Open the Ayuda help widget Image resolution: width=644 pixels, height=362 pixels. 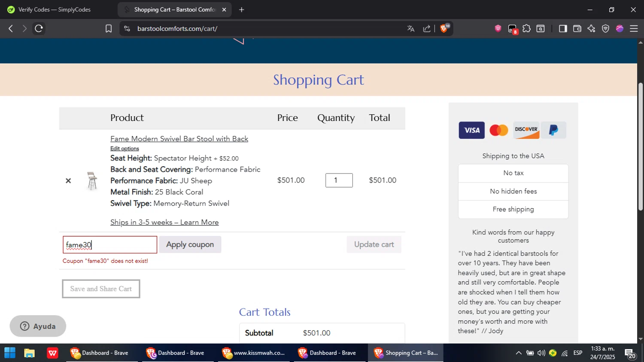click(38, 326)
